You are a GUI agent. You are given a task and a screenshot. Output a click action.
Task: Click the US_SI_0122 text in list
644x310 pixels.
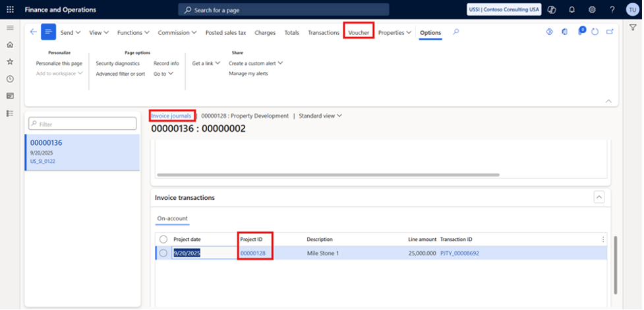pyautogui.click(x=43, y=161)
